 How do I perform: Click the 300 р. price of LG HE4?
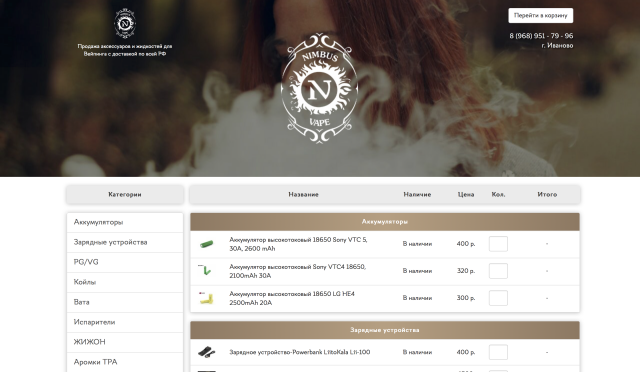(x=466, y=298)
